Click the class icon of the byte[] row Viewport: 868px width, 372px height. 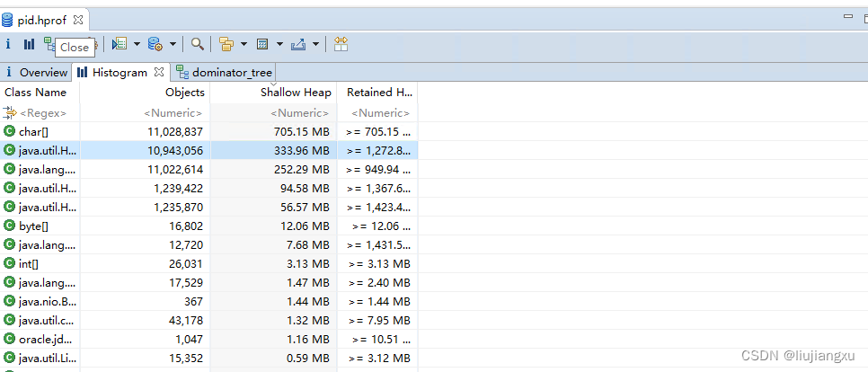[x=9, y=226]
